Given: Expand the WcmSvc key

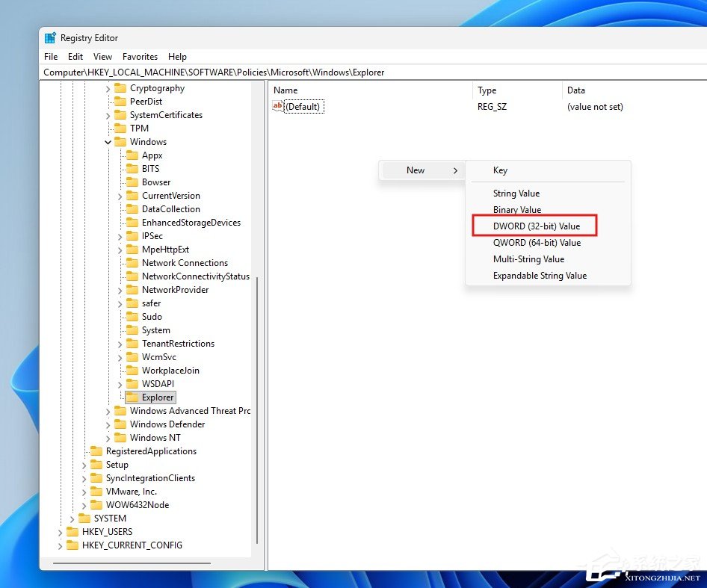Looking at the screenshot, I should [120, 358].
